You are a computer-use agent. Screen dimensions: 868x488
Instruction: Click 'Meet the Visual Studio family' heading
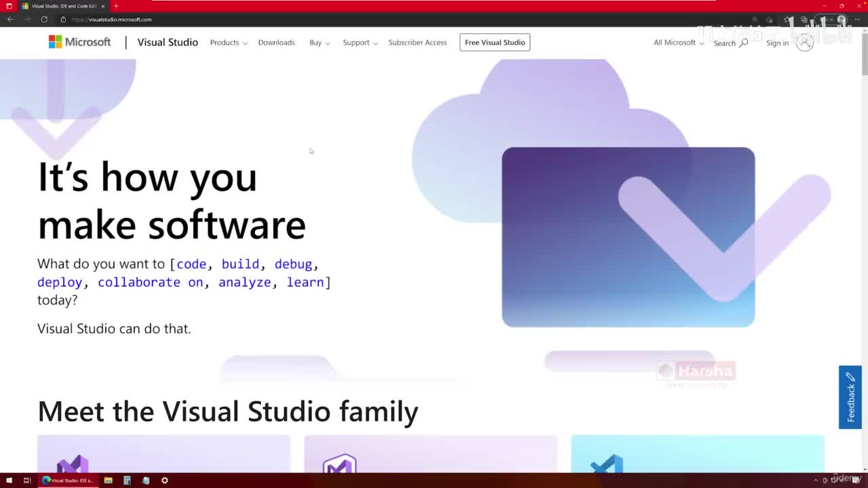(x=228, y=411)
